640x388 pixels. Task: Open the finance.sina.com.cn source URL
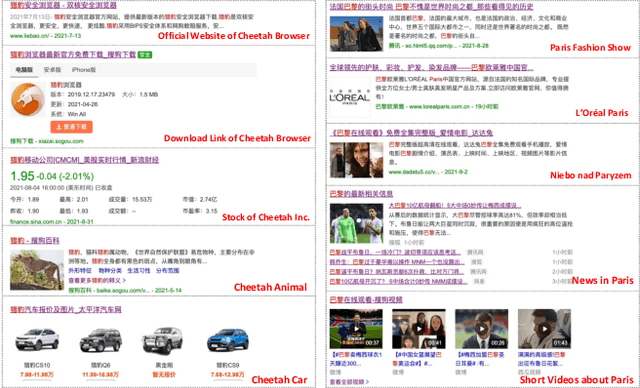click(51, 222)
